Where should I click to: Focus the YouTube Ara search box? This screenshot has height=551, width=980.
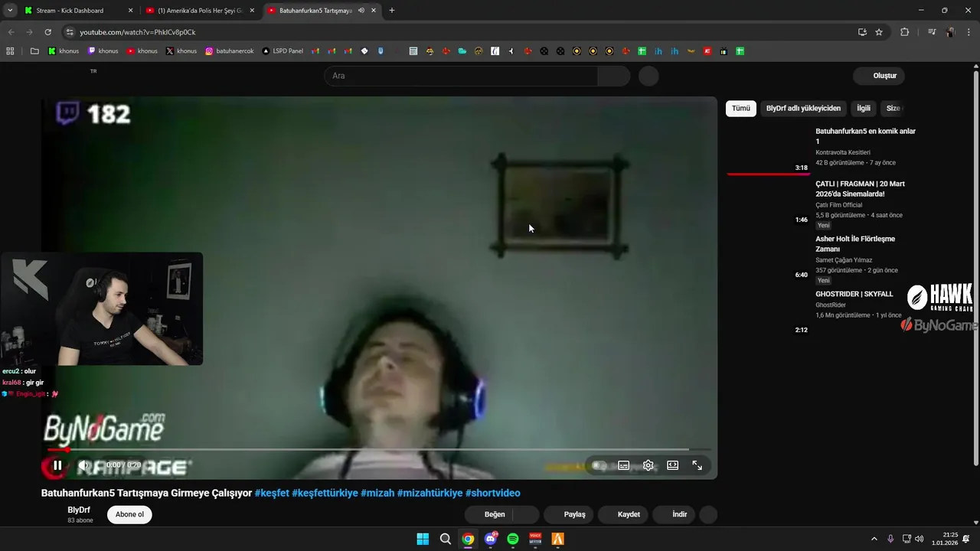tap(461, 76)
